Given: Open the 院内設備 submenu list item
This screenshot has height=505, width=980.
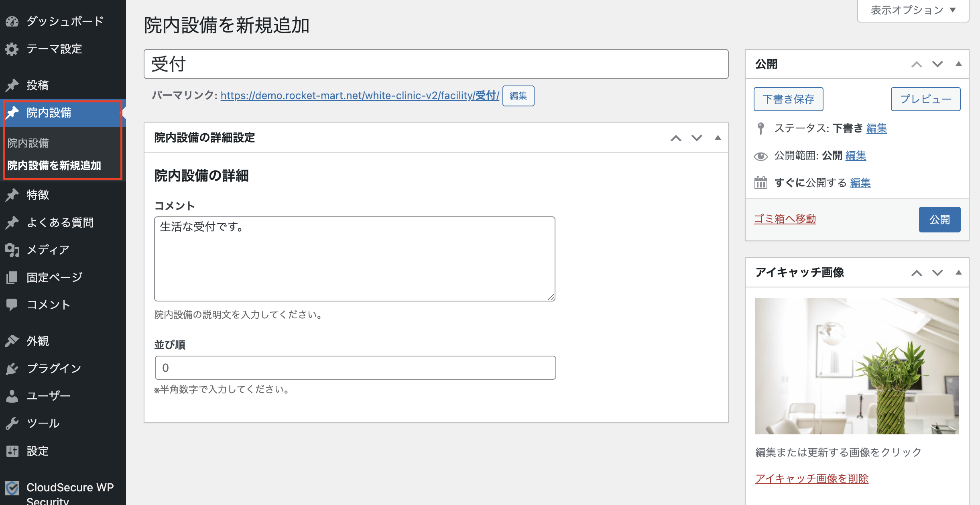Looking at the screenshot, I should click(x=28, y=143).
